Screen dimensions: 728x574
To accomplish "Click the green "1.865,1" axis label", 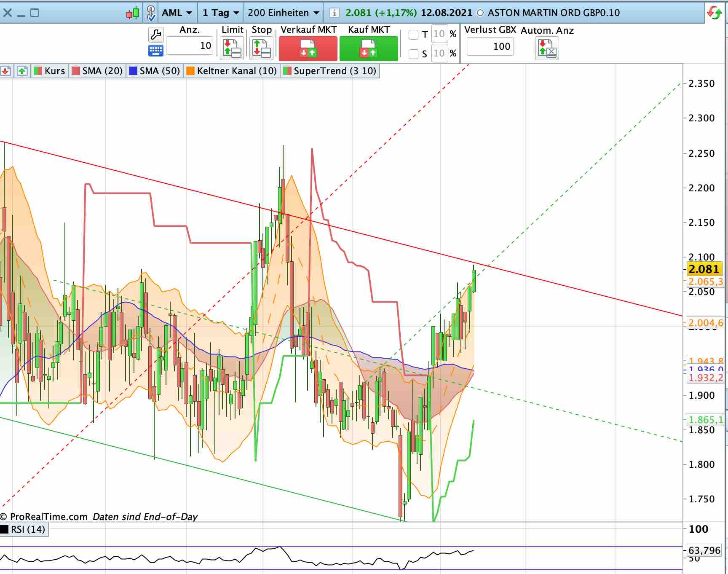I will tap(705, 420).
